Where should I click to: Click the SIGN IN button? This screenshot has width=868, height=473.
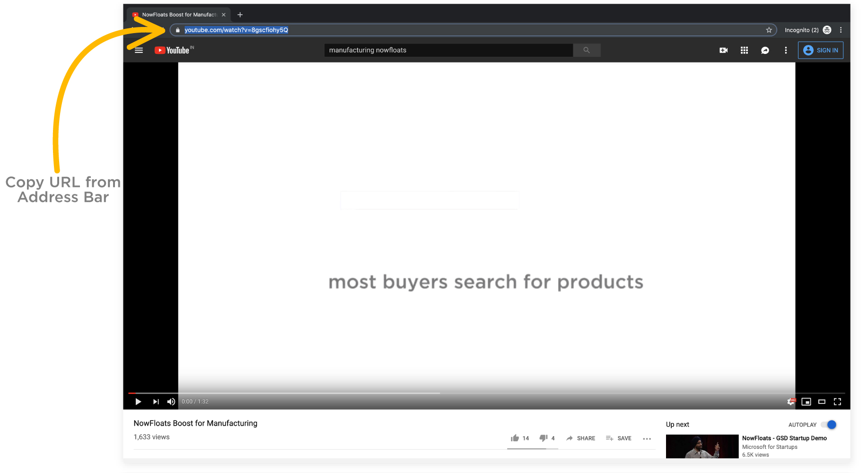821,50
